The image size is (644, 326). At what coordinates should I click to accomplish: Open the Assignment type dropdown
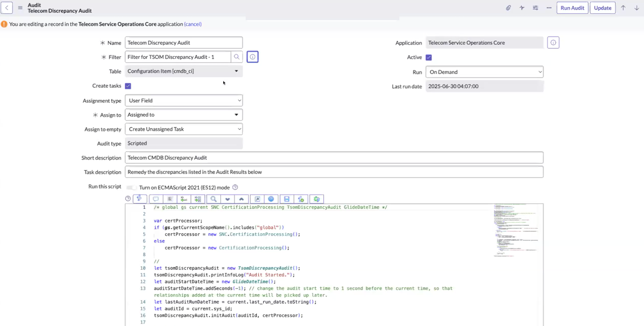(184, 100)
